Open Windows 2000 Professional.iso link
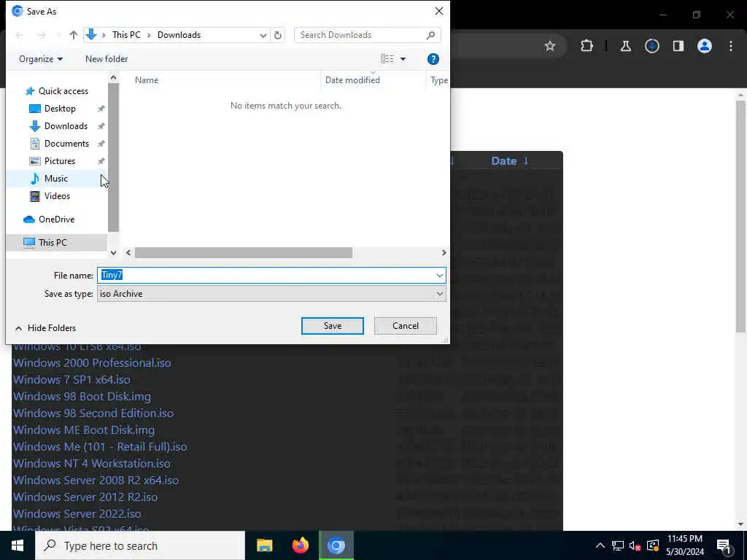This screenshot has height=560, width=747. coord(92,363)
